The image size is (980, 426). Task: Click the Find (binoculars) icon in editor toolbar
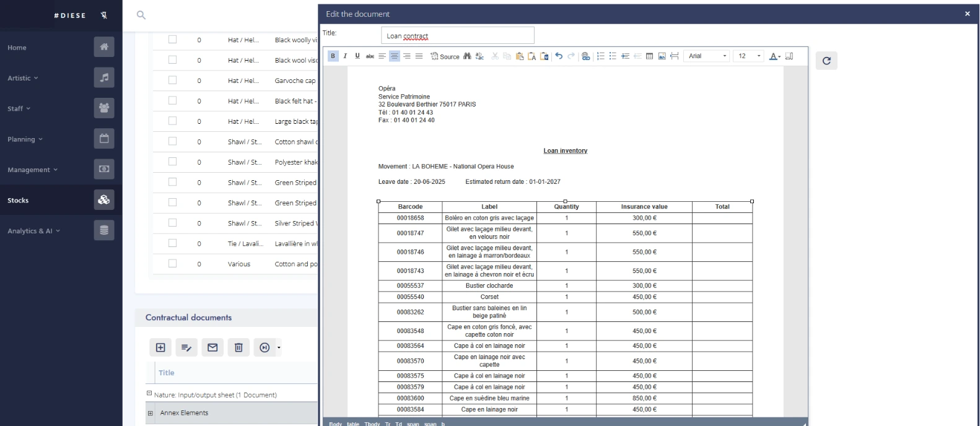(x=467, y=56)
